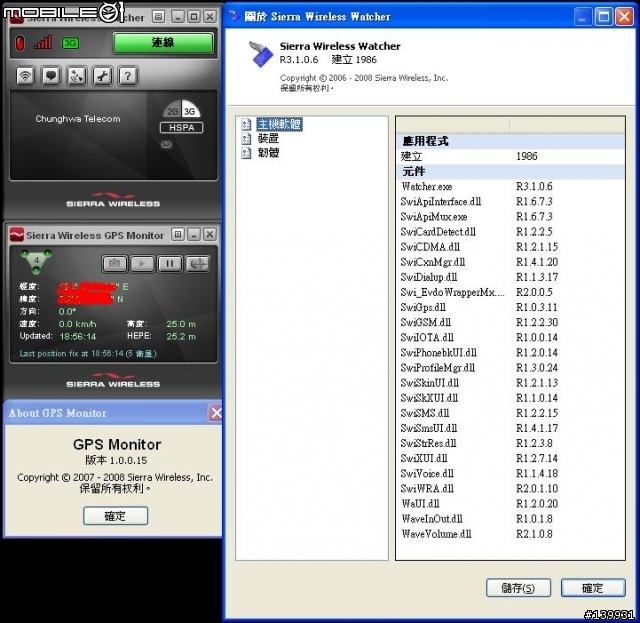
Task: Select the WaveInOut.dll row
Action: (510, 519)
